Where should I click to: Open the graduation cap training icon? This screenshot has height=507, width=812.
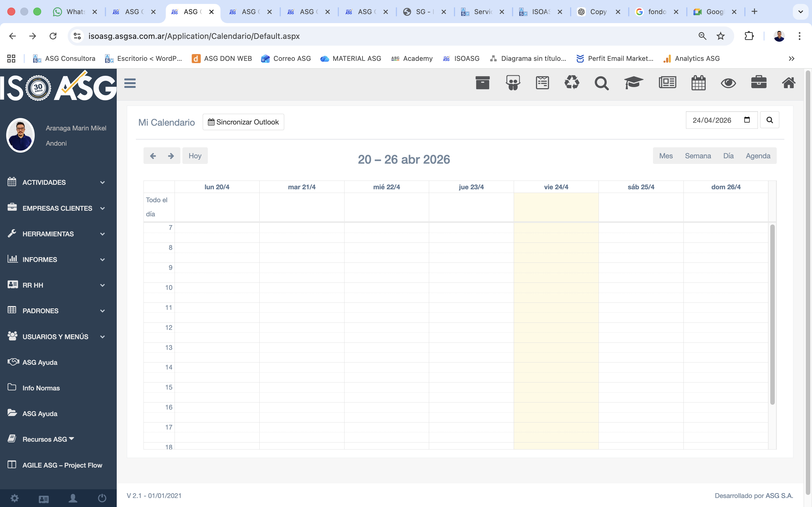[633, 83]
